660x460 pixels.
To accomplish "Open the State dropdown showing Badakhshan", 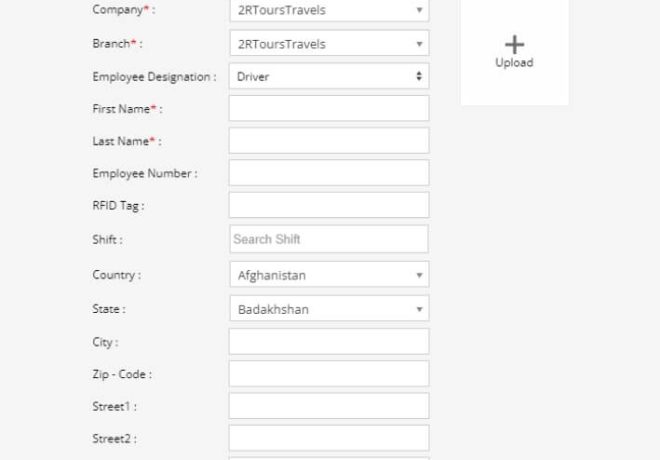I will [328, 309].
